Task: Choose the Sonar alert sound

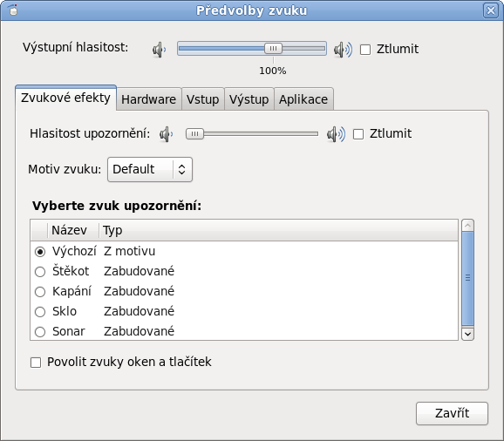Action: pyautogui.click(x=40, y=332)
